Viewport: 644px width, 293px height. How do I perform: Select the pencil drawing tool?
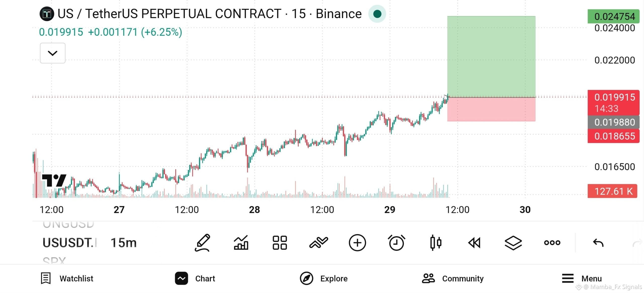[x=203, y=243]
